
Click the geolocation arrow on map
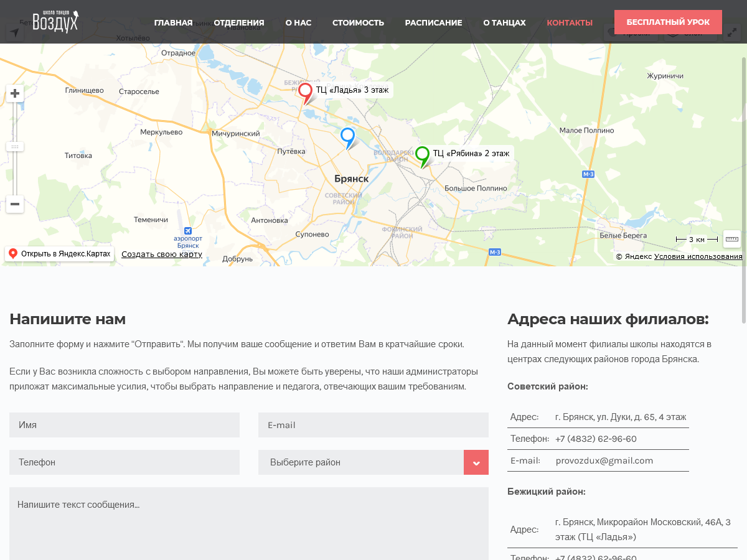15,33
